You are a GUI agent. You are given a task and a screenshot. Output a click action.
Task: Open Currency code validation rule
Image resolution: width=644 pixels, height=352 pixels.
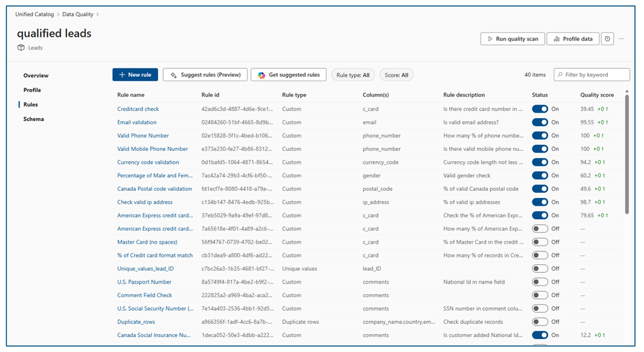click(x=148, y=162)
